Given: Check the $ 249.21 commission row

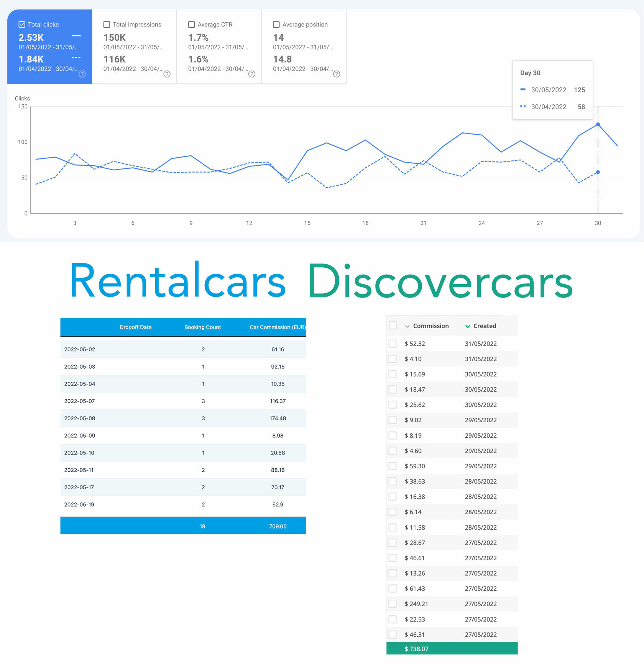Looking at the screenshot, I should [x=393, y=604].
